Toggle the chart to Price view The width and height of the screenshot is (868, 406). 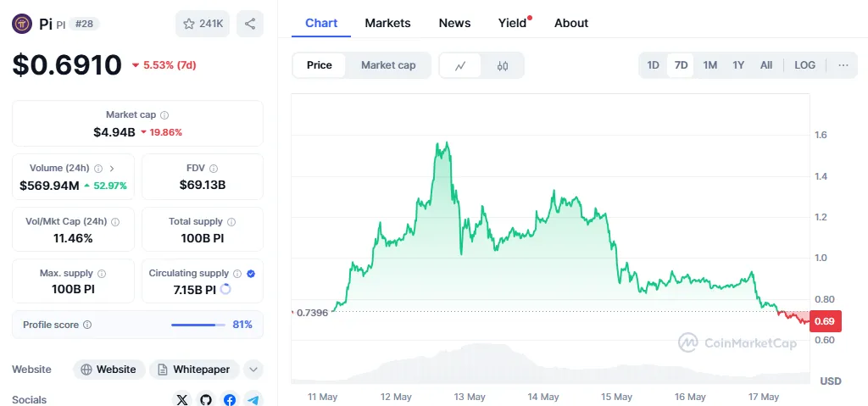click(320, 65)
